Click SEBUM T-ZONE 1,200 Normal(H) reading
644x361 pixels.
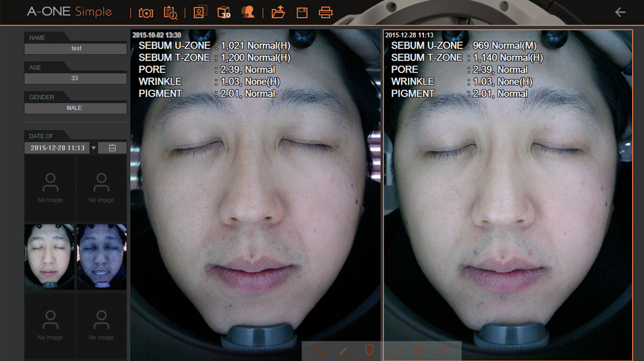(214, 58)
